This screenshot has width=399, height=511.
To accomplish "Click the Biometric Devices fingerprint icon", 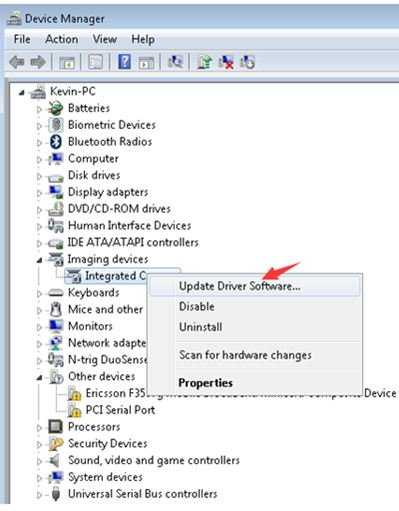I will (56, 125).
